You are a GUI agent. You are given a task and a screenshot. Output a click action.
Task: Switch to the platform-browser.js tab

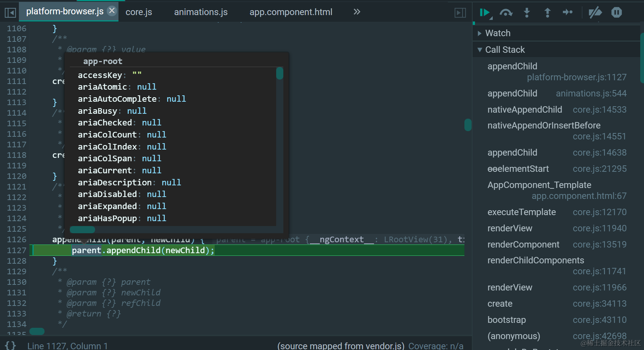tap(65, 11)
